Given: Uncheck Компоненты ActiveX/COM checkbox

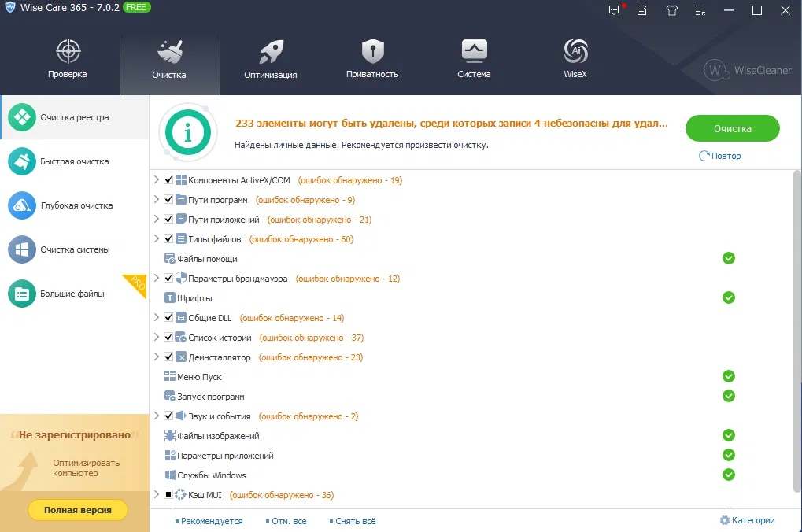Looking at the screenshot, I should click(x=168, y=180).
